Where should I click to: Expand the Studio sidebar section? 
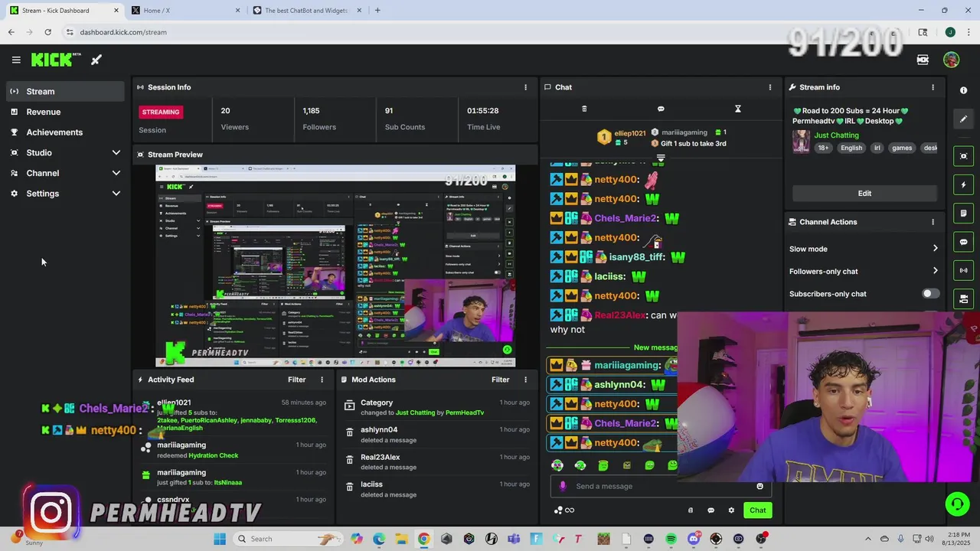(x=116, y=152)
